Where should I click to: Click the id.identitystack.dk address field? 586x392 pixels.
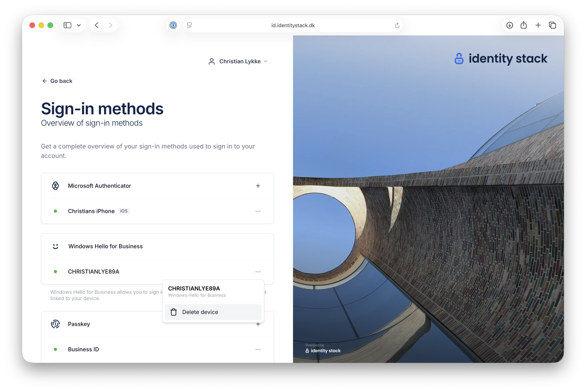click(293, 25)
